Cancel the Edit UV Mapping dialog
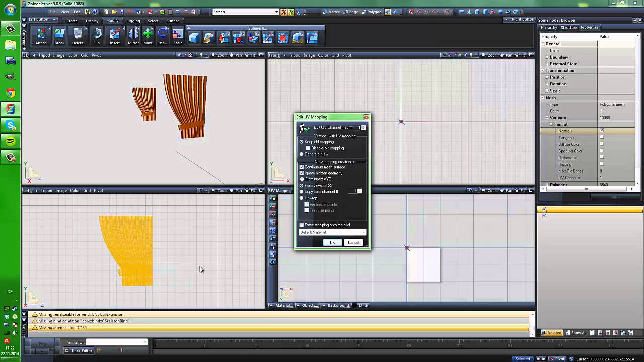This screenshot has height=362, width=644. pyautogui.click(x=353, y=243)
